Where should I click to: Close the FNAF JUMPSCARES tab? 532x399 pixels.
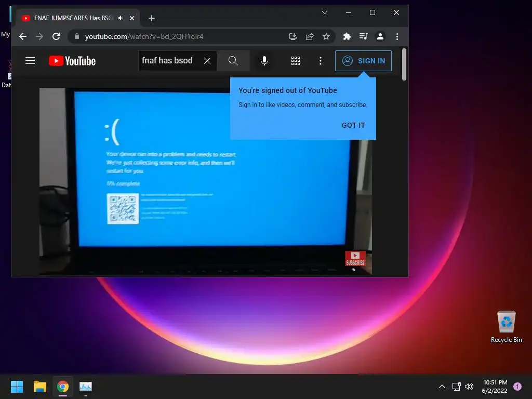tap(132, 18)
